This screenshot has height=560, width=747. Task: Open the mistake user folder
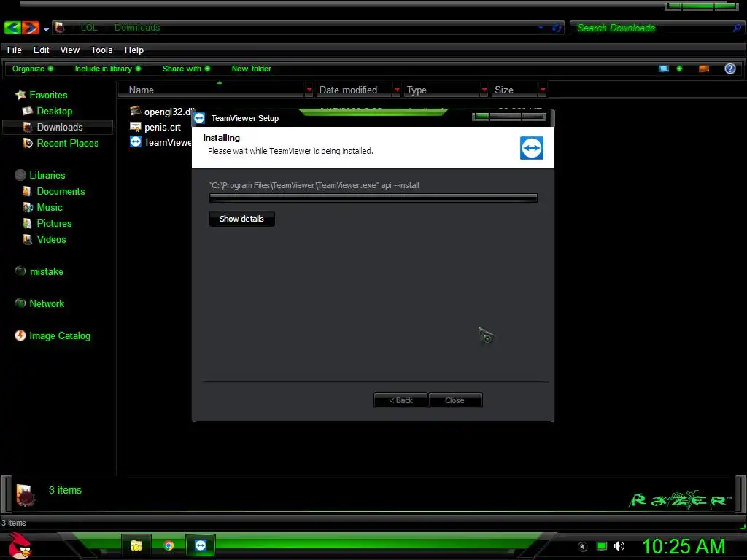click(39, 271)
